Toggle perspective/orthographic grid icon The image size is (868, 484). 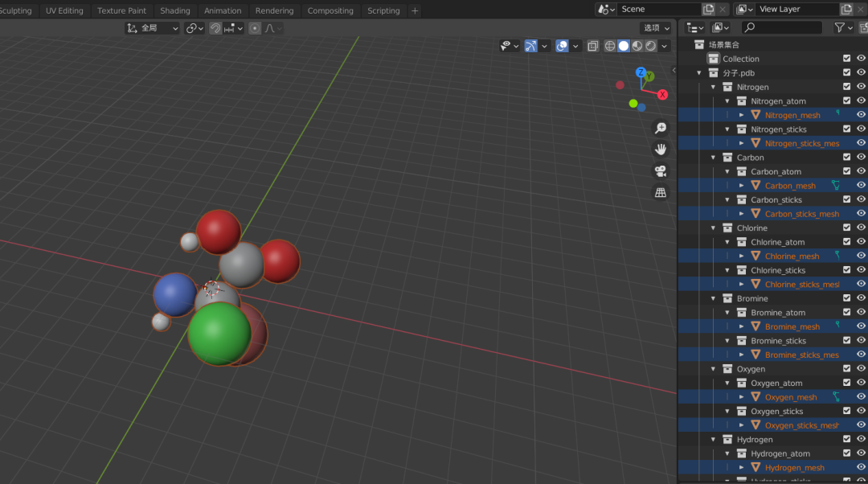point(661,193)
